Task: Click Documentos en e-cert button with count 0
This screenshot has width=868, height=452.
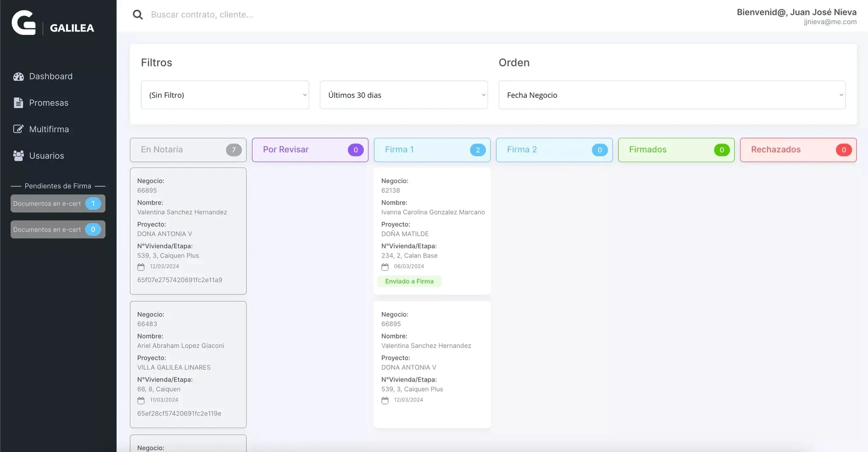Action: tap(58, 230)
